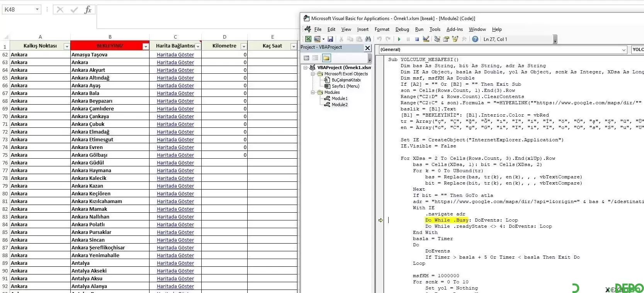The height and width of the screenshot is (293, 644).
Task: Open the Insert object dropdown arrow in VBA toolbar
Action: click(x=323, y=39)
